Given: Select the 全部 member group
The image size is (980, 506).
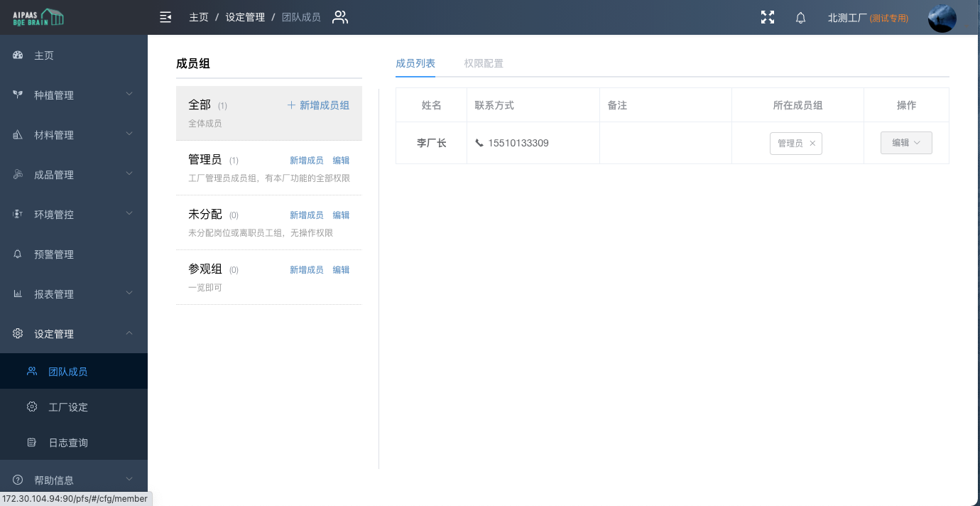Looking at the screenshot, I should pos(269,114).
